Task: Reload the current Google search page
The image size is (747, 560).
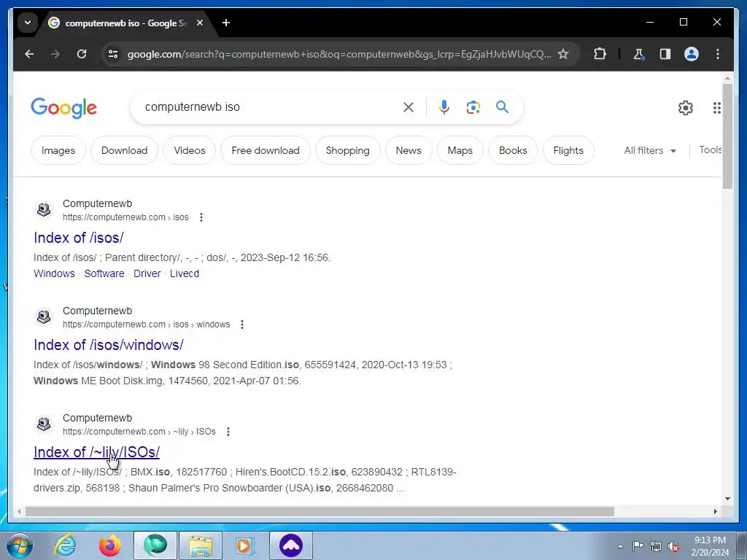Action: tap(82, 54)
